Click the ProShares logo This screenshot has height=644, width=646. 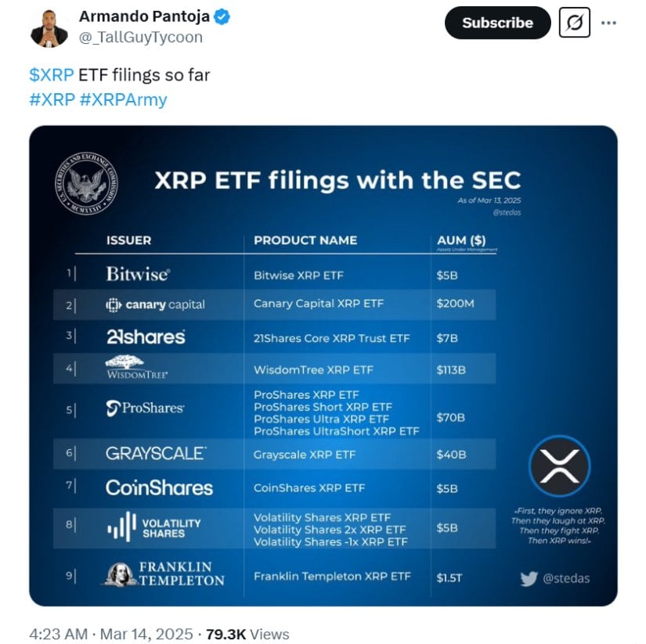point(145,408)
